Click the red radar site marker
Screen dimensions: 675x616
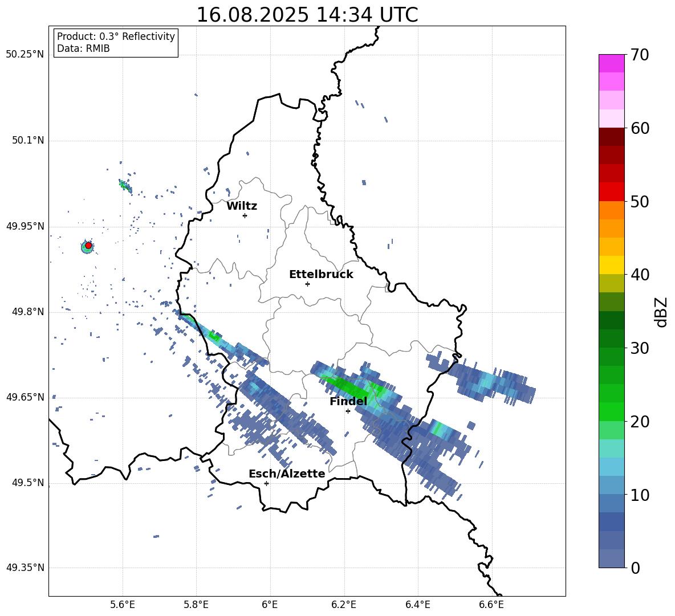click(88, 246)
